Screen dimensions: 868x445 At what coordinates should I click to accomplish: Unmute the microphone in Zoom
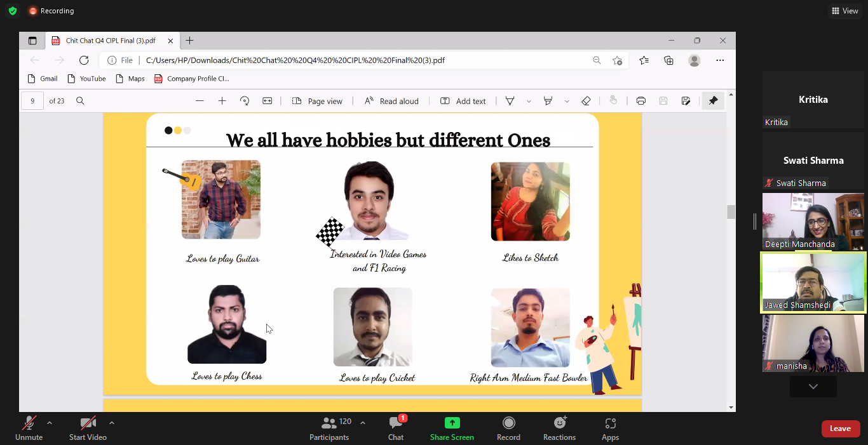point(29,428)
